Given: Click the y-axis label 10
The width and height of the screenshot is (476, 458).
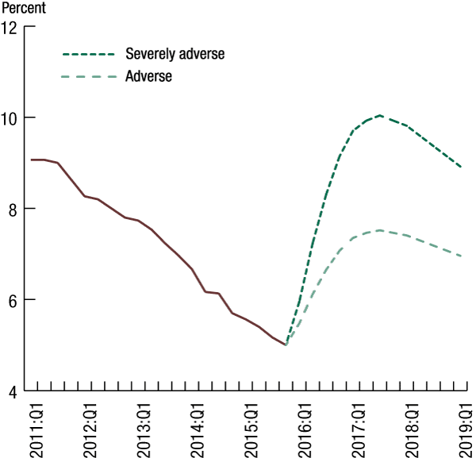Looking at the screenshot, I should pyautogui.click(x=10, y=117).
